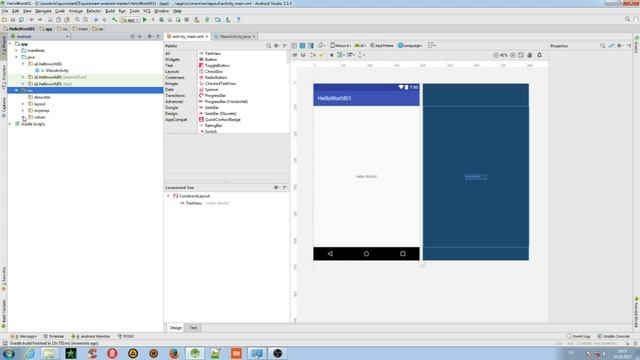640x360 pixels.
Task: Switch to the Text tab below designer
Action: click(x=193, y=328)
